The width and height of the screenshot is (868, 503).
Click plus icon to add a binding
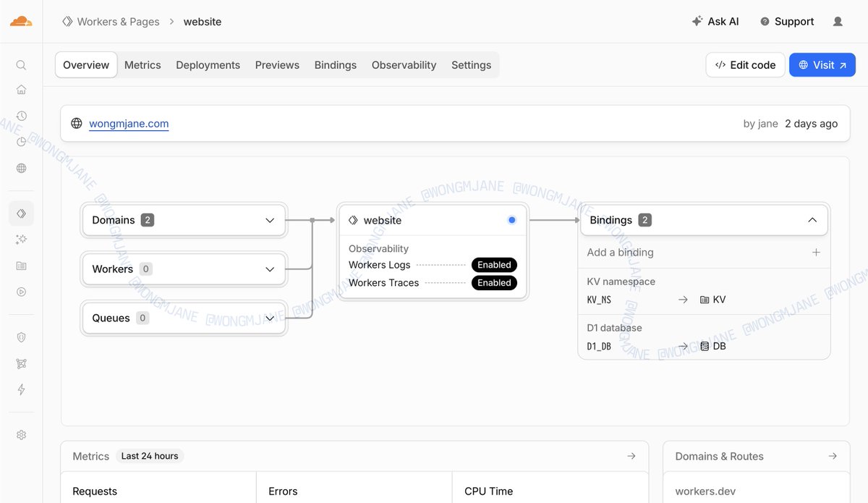pyautogui.click(x=816, y=253)
